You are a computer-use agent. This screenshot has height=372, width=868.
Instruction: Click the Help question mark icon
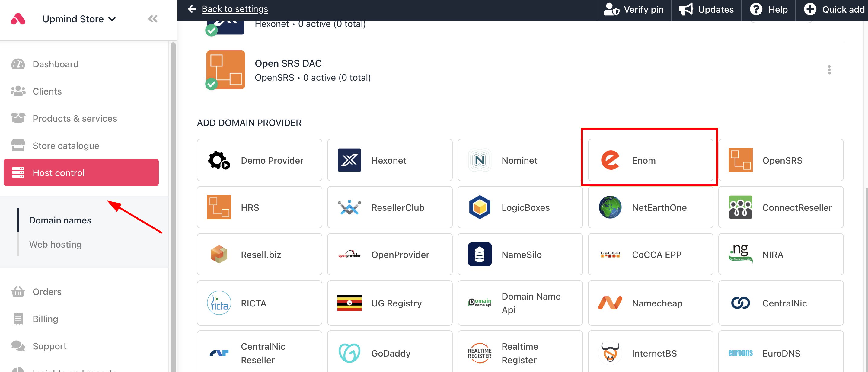[x=756, y=9]
